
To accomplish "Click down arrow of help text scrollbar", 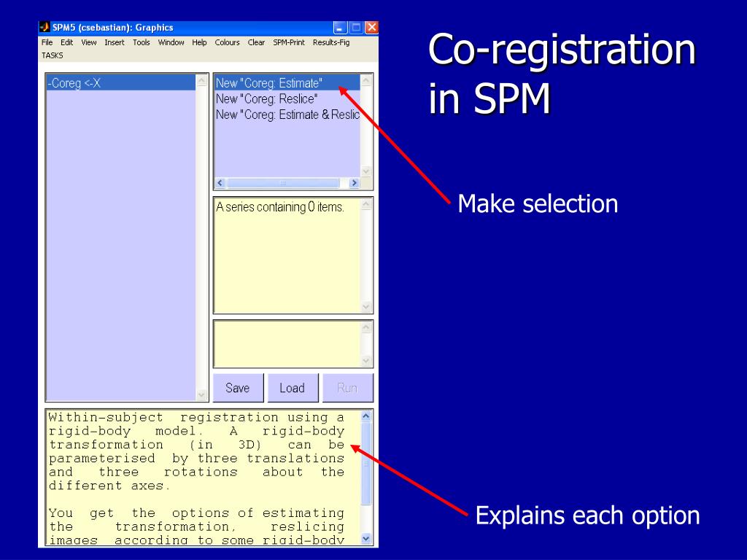I will (x=366, y=539).
